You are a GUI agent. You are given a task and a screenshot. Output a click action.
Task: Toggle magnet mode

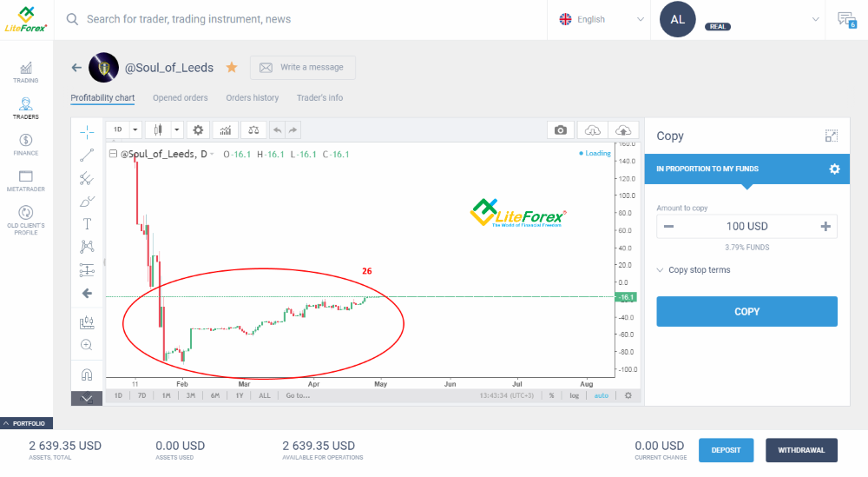(87, 375)
